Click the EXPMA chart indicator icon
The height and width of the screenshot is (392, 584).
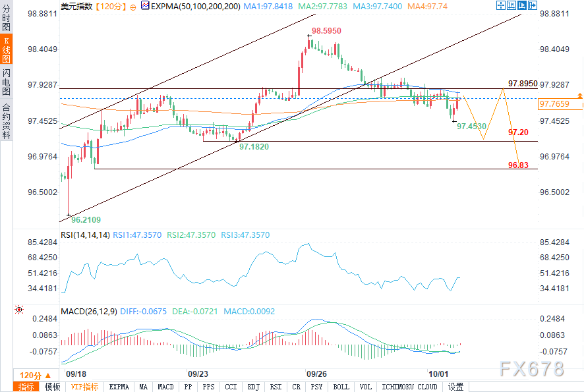145,7
